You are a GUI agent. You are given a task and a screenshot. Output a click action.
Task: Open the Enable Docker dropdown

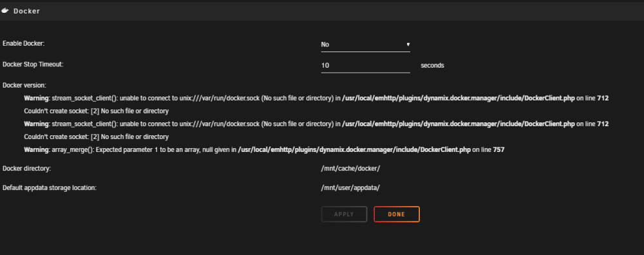pyautogui.click(x=366, y=44)
